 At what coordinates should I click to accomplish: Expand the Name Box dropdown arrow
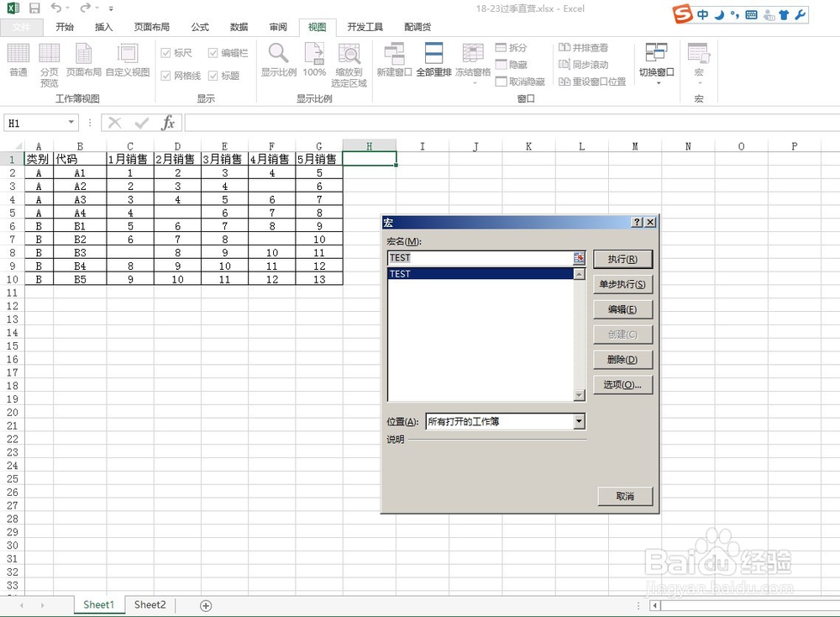click(x=71, y=123)
